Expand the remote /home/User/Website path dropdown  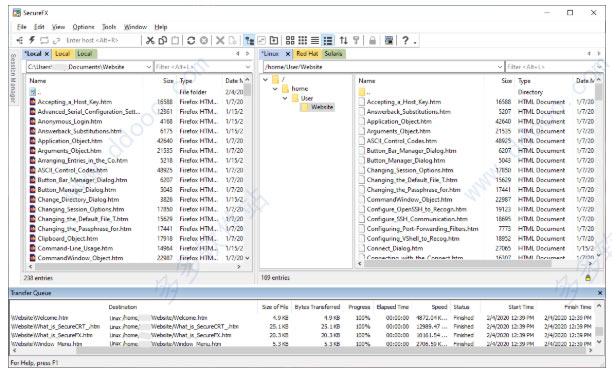(x=500, y=67)
